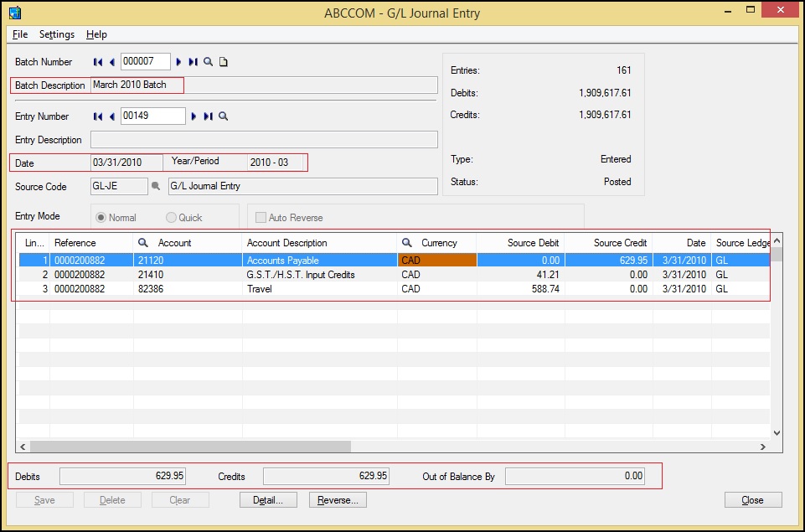Click the Entry Number field
Image resolution: width=805 pixels, height=532 pixels.
[x=153, y=116]
